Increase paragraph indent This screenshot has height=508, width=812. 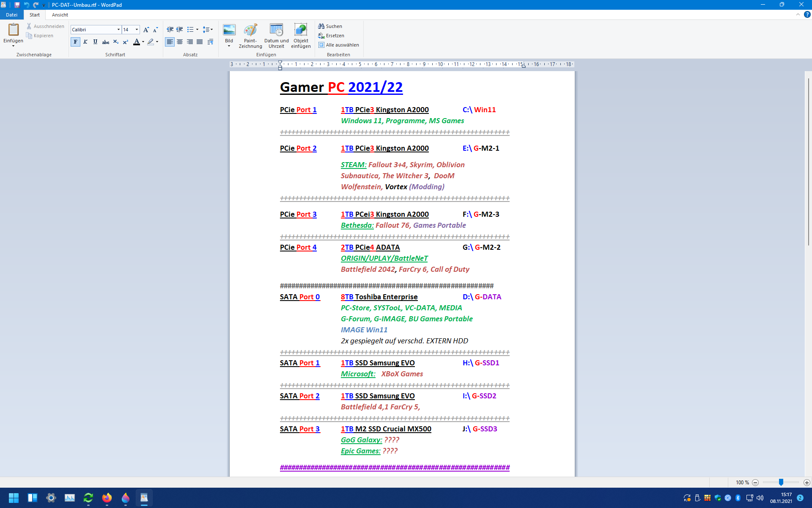point(180,30)
